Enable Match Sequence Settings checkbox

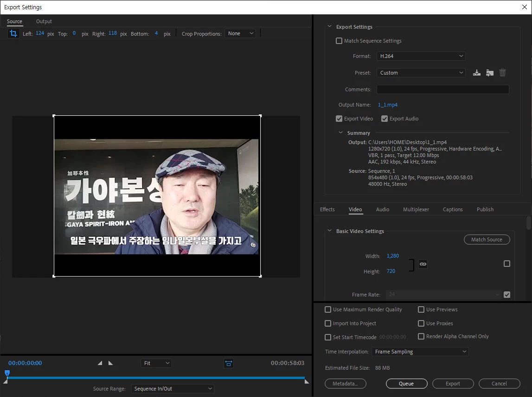tap(339, 41)
